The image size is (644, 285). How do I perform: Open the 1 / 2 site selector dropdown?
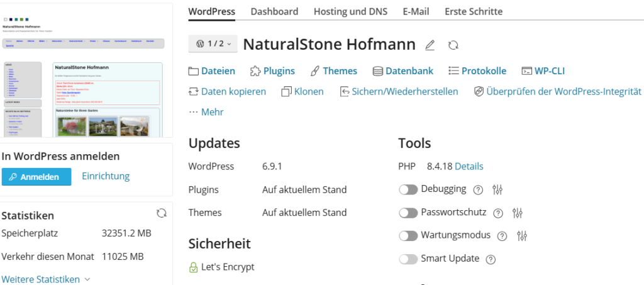(213, 44)
